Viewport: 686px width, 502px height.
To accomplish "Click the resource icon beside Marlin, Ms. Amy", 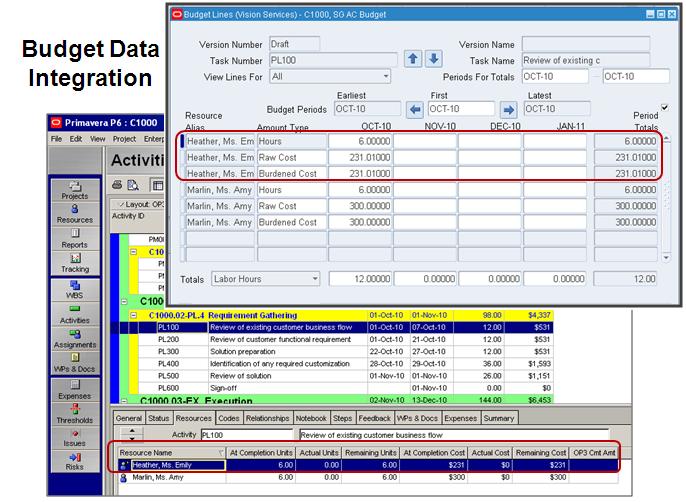I will pos(123,477).
